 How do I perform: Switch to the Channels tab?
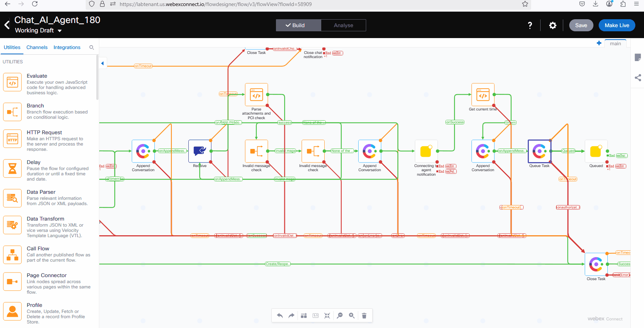37,48
